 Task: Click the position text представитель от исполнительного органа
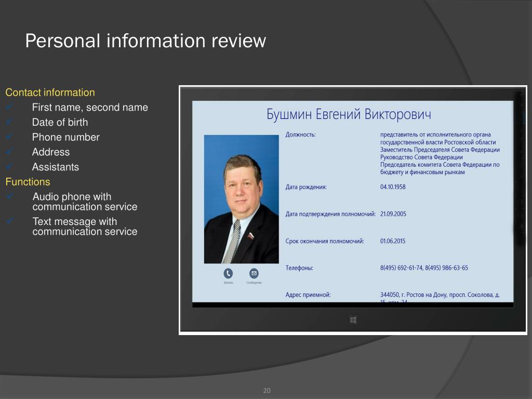point(435,135)
